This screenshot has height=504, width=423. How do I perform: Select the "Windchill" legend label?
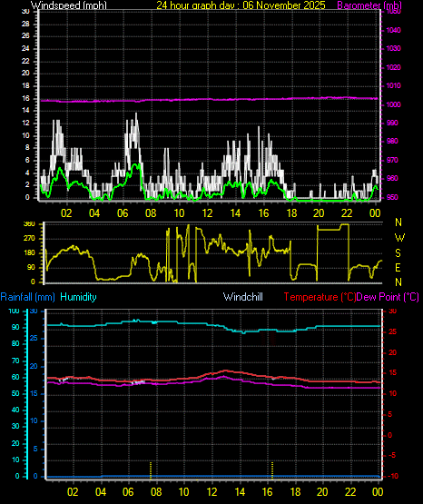[x=242, y=297]
